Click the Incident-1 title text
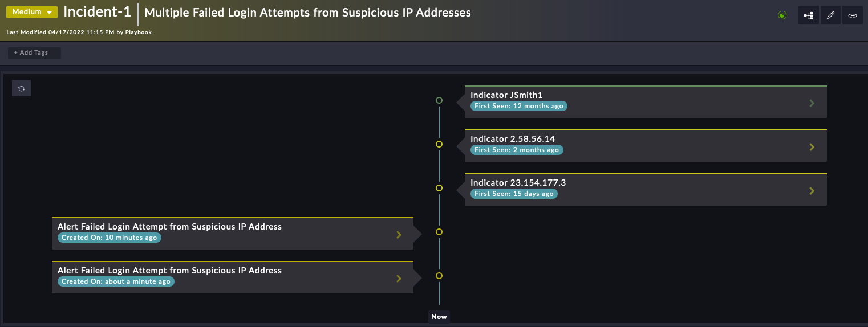Viewport: 868px width, 327px height. (98, 12)
